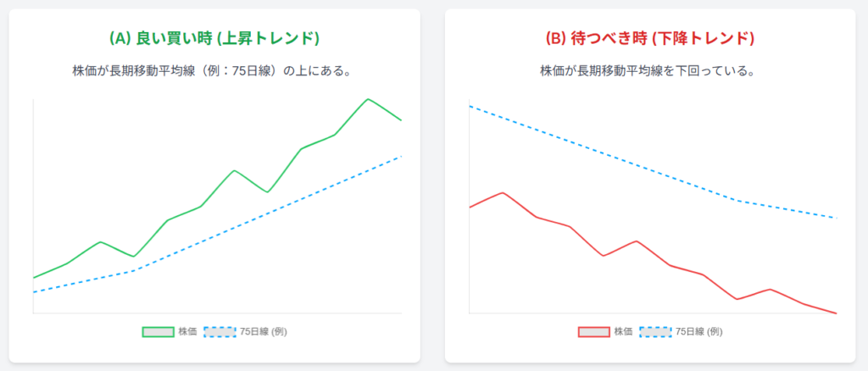Click the leftmost starting point of the green line
The image size is (868, 371).
(x=34, y=278)
